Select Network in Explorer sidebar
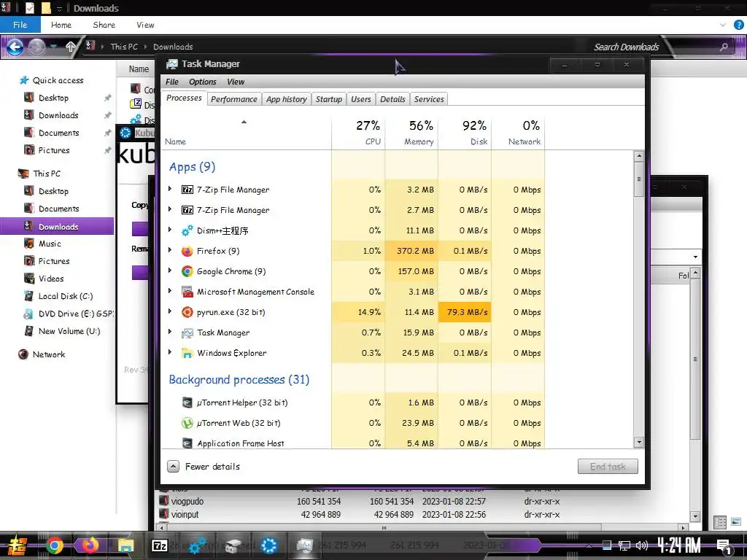 click(49, 354)
